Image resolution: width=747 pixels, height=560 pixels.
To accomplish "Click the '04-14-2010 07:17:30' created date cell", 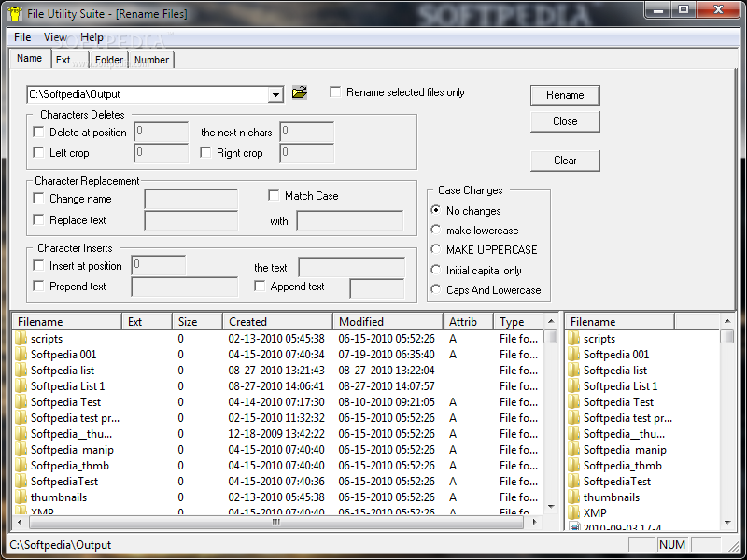I will (276, 402).
